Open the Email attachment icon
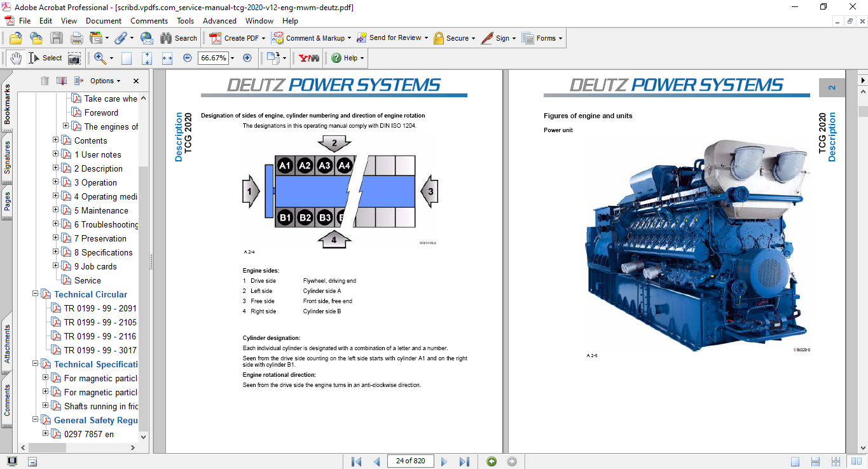Screen dimensions: 868x469 point(147,38)
